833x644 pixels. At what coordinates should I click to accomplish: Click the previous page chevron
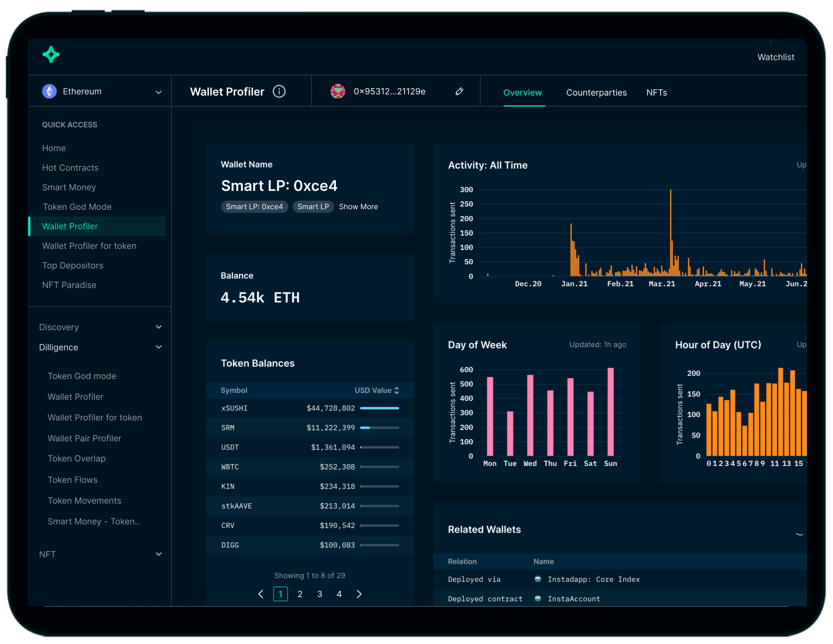pyautogui.click(x=261, y=594)
